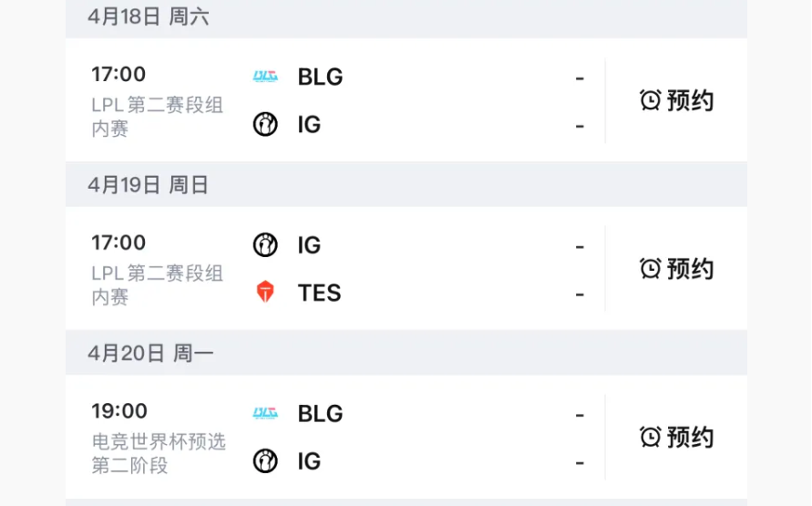Select the 4月19日 周日 date header
This screenshot has width=812, height=506.
(149, 185)
